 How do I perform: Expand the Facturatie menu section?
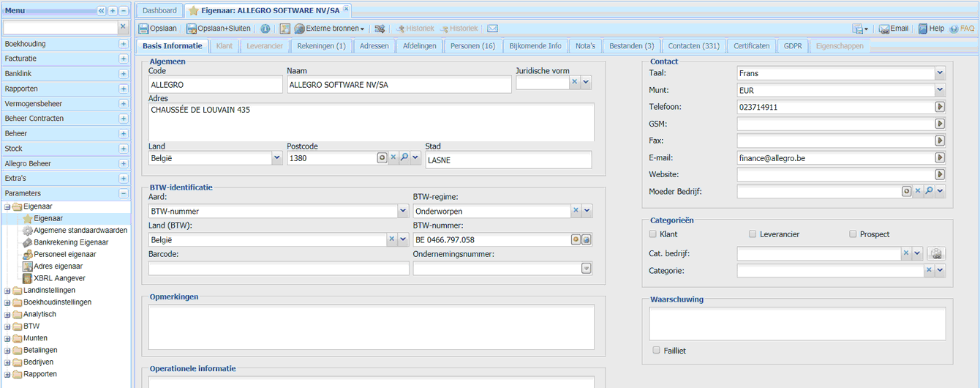tap(124, 59)
